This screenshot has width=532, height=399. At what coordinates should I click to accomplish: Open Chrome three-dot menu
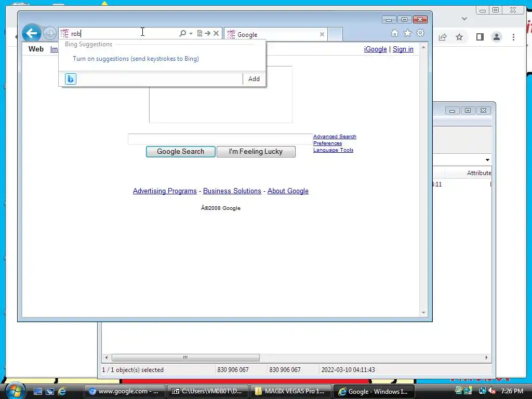coord(513,37)
